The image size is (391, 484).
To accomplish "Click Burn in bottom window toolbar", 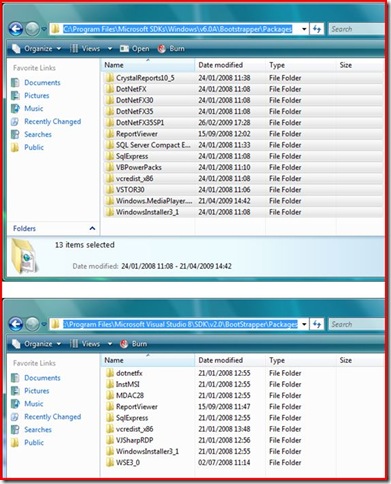I will (134, 344).
